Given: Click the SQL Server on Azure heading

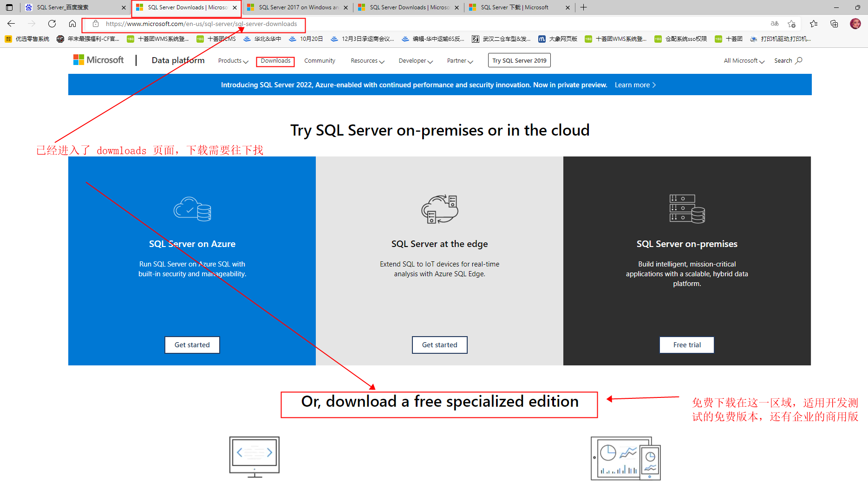Looking at the screenshot, I should 192,244.
